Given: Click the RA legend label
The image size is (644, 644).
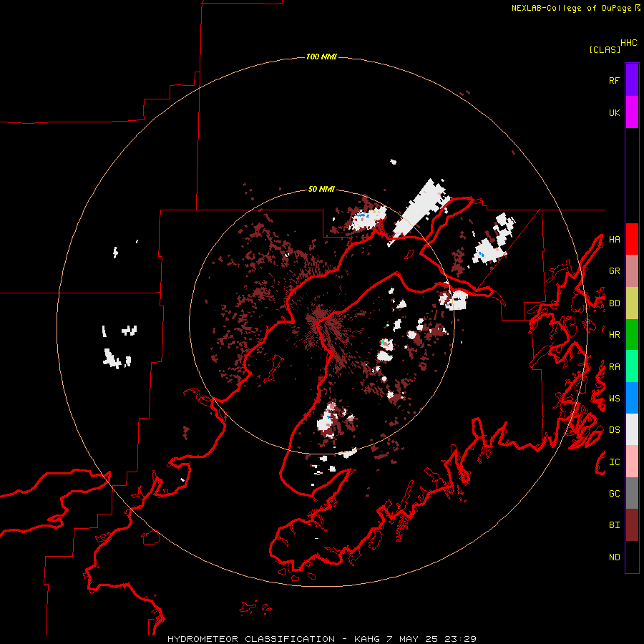Looking at the screenshot, I should click(x=614, y=367).
